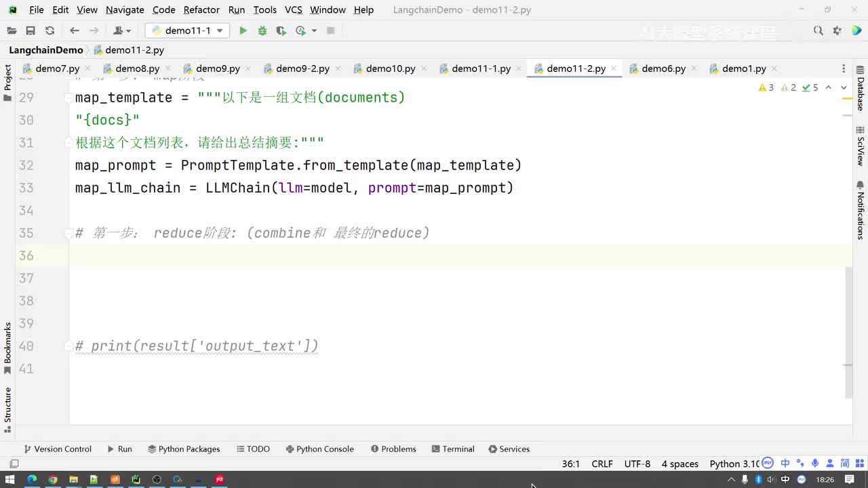Open the Python Packages panel

[x=184, y=449]
